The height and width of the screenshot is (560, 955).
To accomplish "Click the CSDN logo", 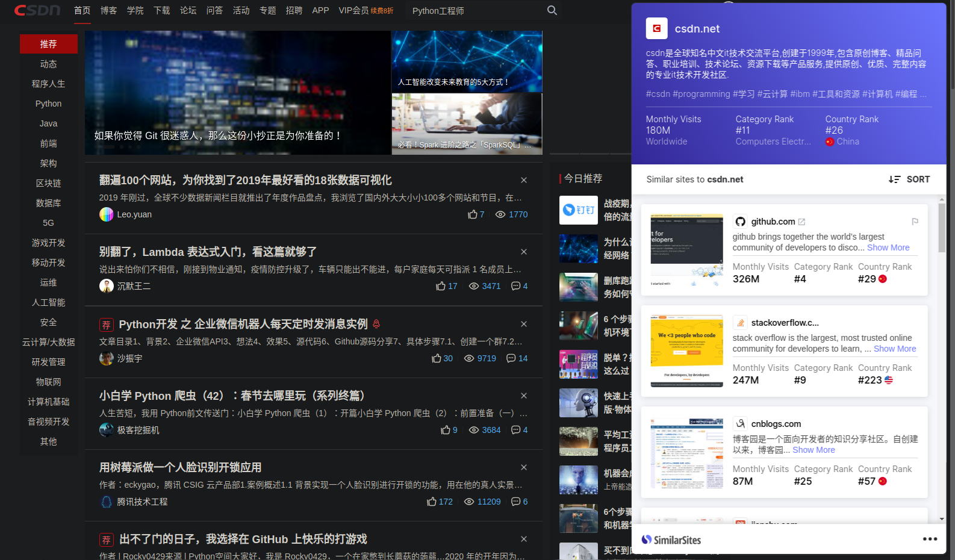I will (x=37, y=10).
